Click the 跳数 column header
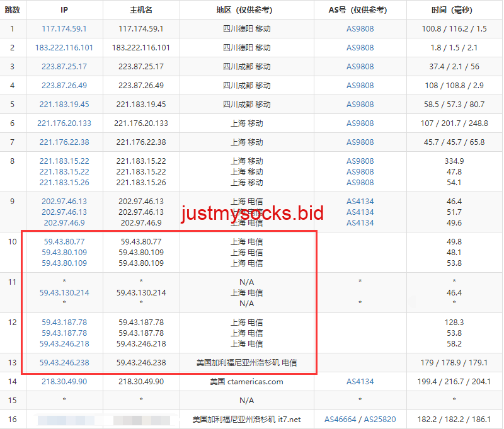 [x=12, y=10]
